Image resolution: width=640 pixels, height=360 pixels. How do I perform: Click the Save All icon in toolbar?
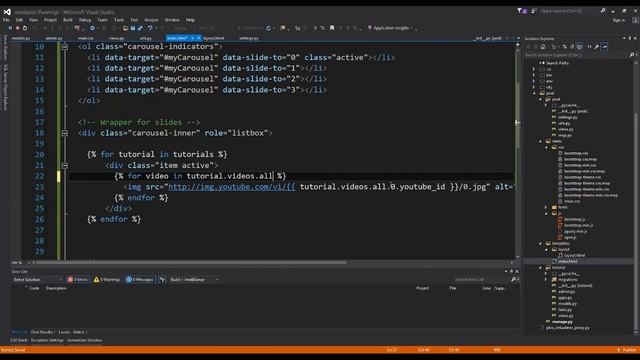(140, 28)
